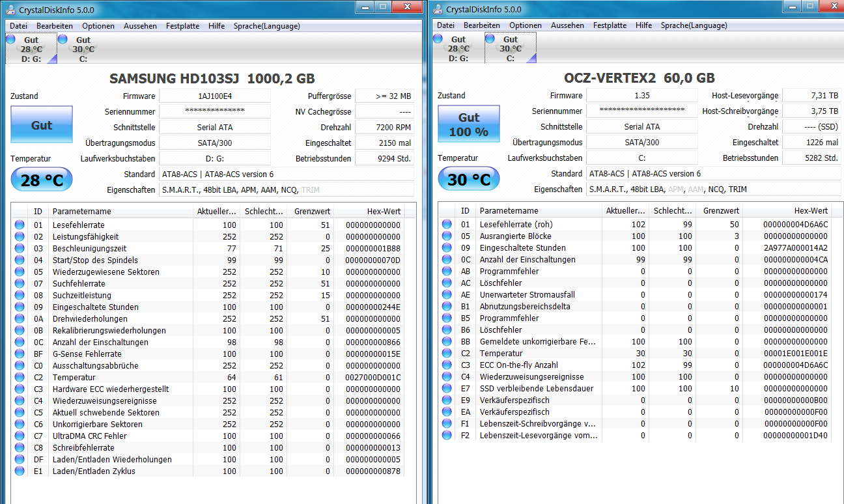
Task: Click the Gut health status button for Samsung
Action: [x=42, y=125]
